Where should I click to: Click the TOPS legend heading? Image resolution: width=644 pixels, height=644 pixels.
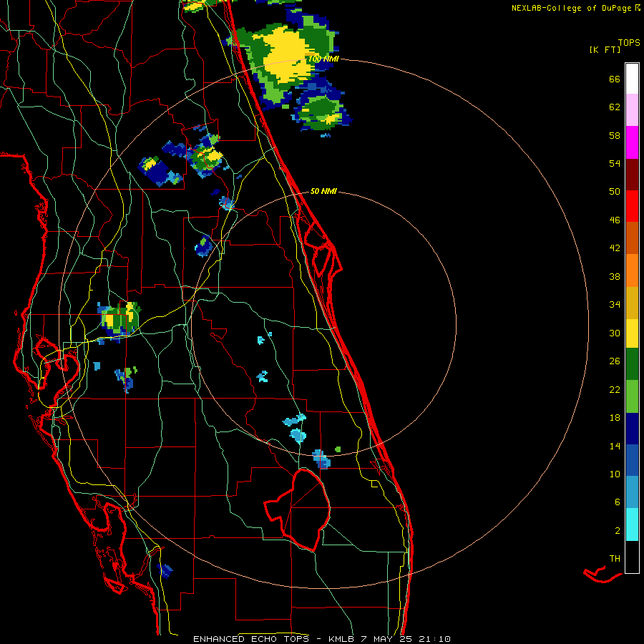point(629,42)
